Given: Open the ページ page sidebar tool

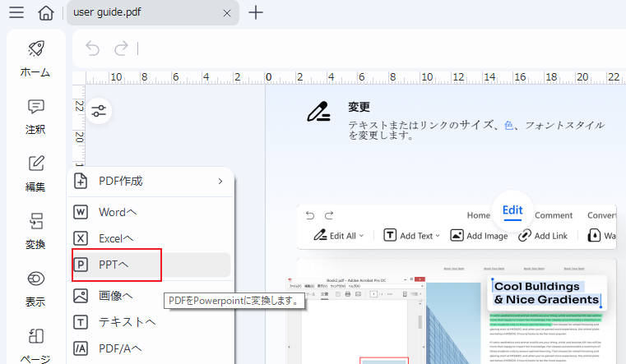Looking at the screenshot, I should pos(35,346).
